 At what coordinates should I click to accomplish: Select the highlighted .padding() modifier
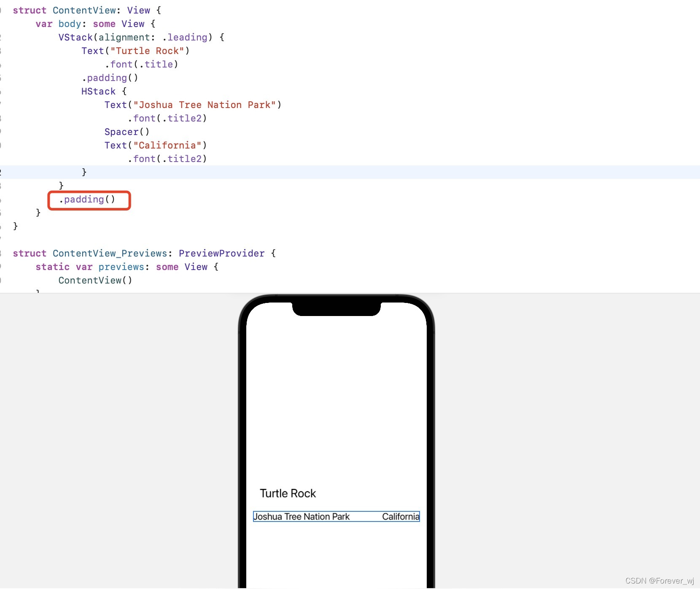coord(87,200)
